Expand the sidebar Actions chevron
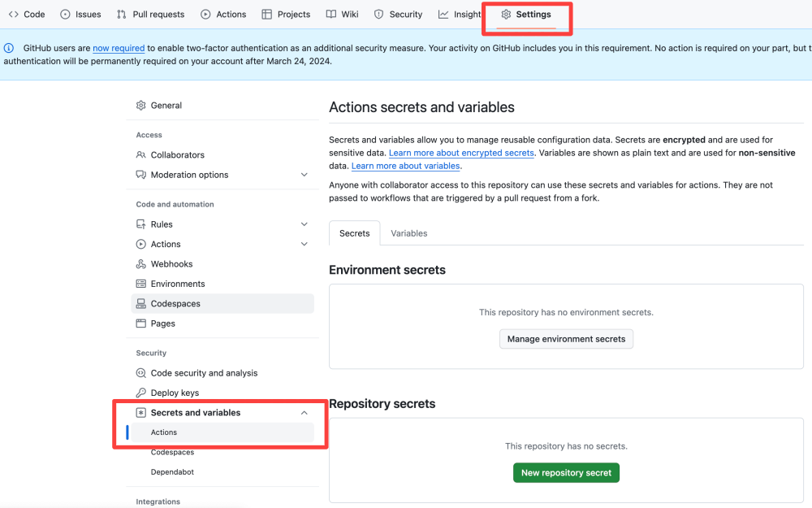 point(304,244)
